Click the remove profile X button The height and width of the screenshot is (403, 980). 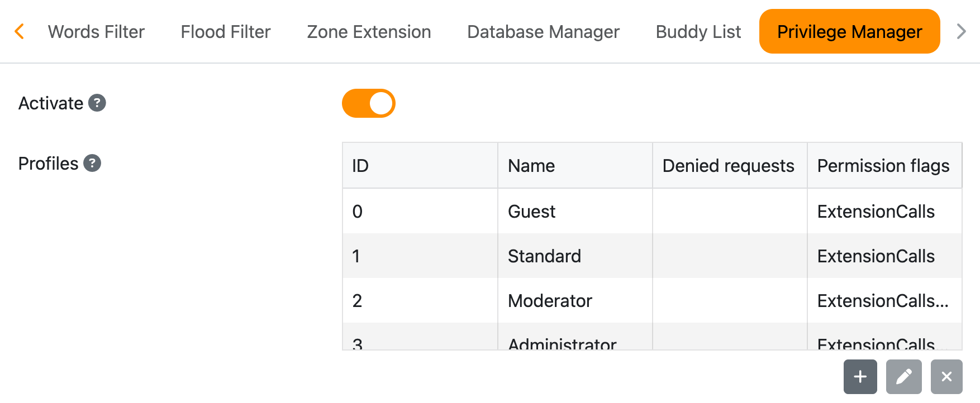point(946,377)
